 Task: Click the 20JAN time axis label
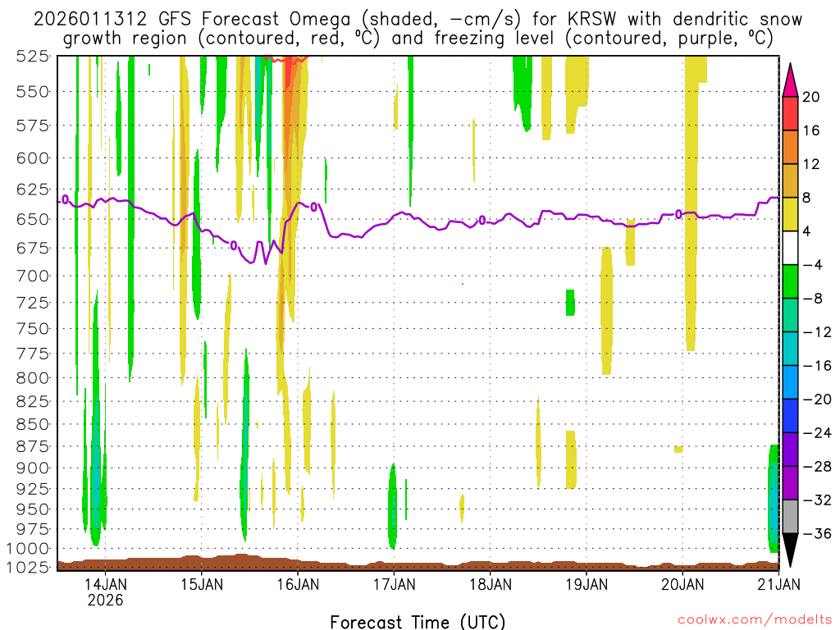(x=682, y=584)
